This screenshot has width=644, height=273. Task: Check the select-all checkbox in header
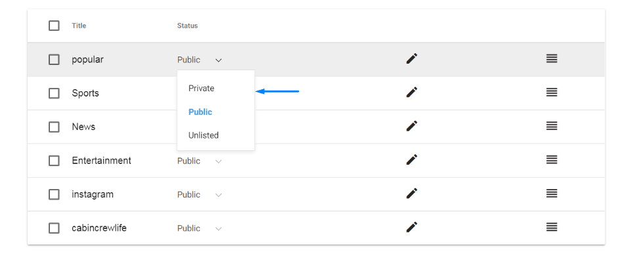point(54,26)
